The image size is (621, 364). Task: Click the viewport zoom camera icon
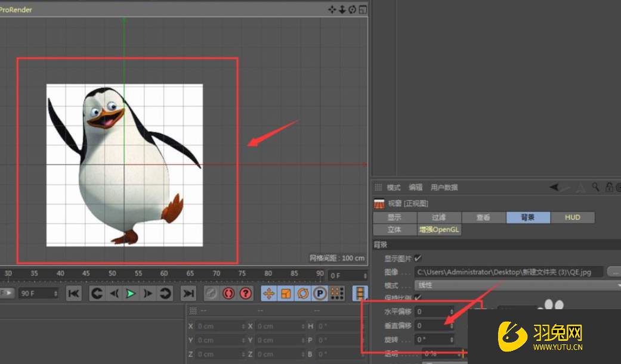pyautogui.click(x=342, y=10)
